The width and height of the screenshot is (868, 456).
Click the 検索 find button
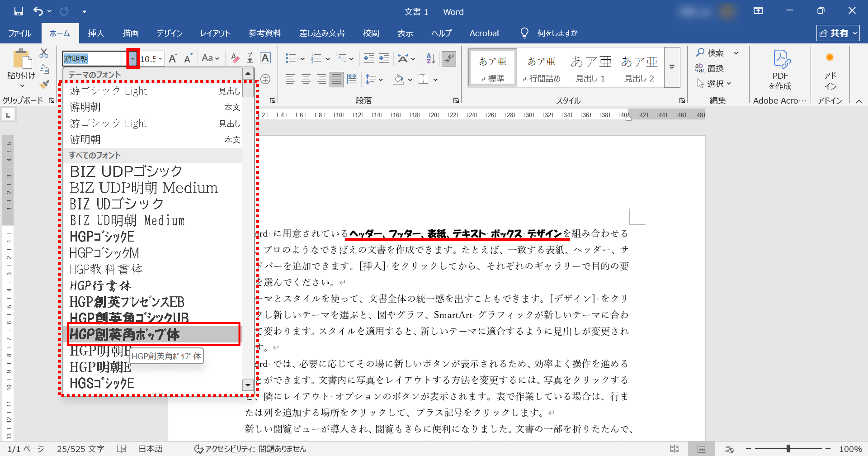point(710,53)
